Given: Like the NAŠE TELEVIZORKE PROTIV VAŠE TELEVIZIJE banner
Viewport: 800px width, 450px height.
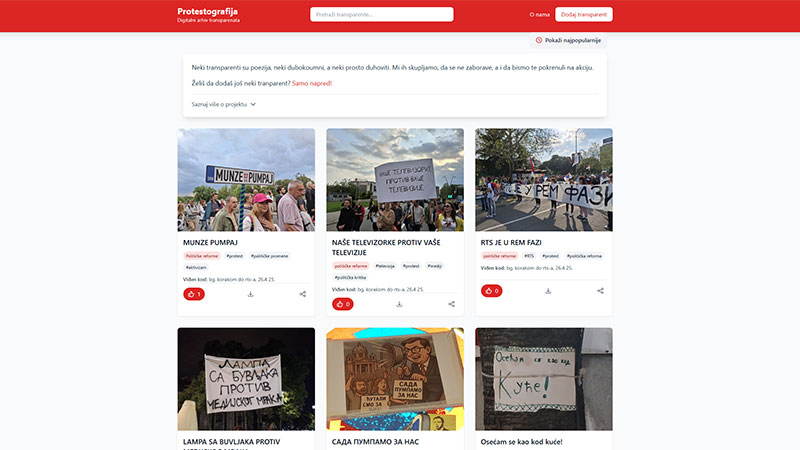Looking at the screenshot, I should click(x=343, y=304).
